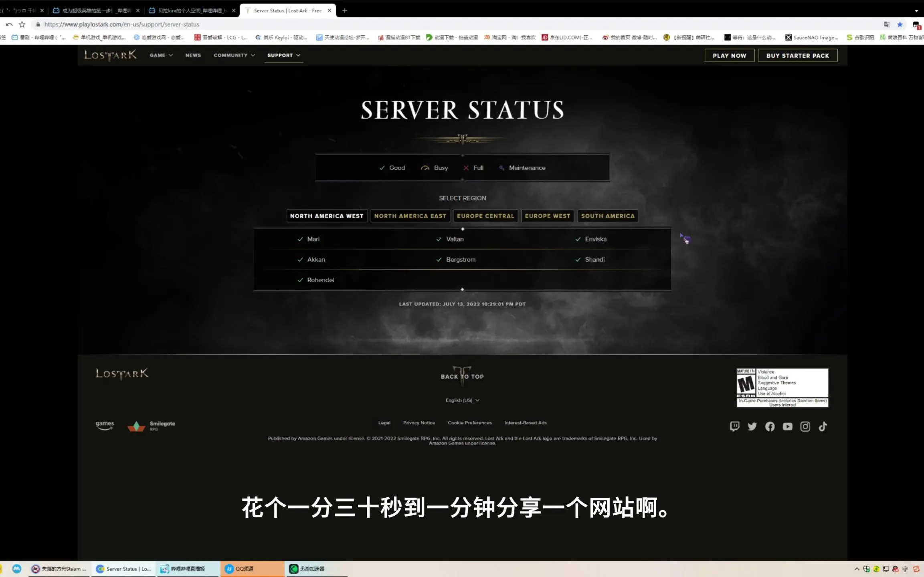924x577 pixels.
Task: Open the 哔哩哔哩直播姬 taskbar app
Action: pos(188,569)
